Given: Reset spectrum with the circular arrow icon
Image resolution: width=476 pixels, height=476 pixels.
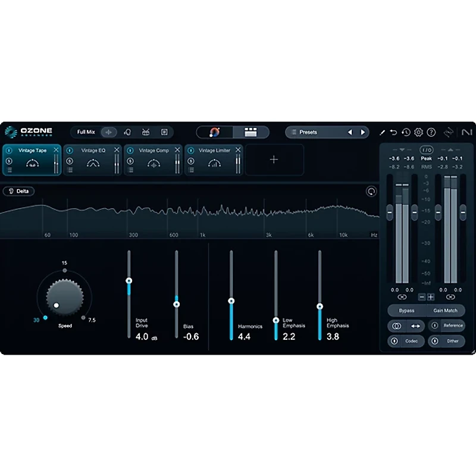Looking at the screenshot, I should [x=371, y=191].
